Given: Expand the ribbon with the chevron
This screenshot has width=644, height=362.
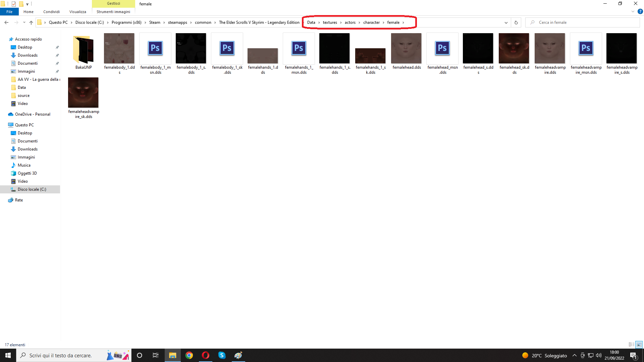Looking at the screenshot, I should pos(633,11).
